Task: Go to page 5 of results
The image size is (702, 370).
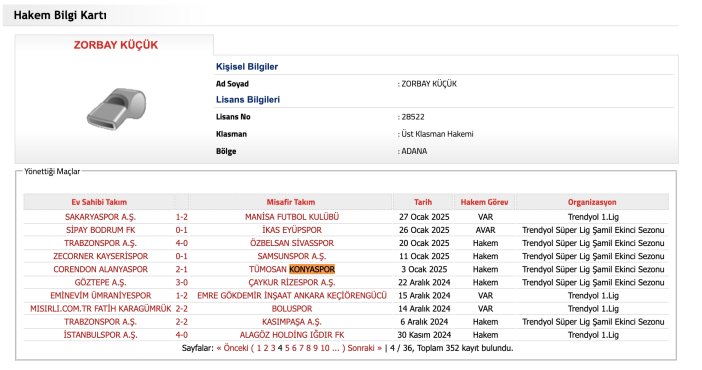Action: (x=287, y=348)
